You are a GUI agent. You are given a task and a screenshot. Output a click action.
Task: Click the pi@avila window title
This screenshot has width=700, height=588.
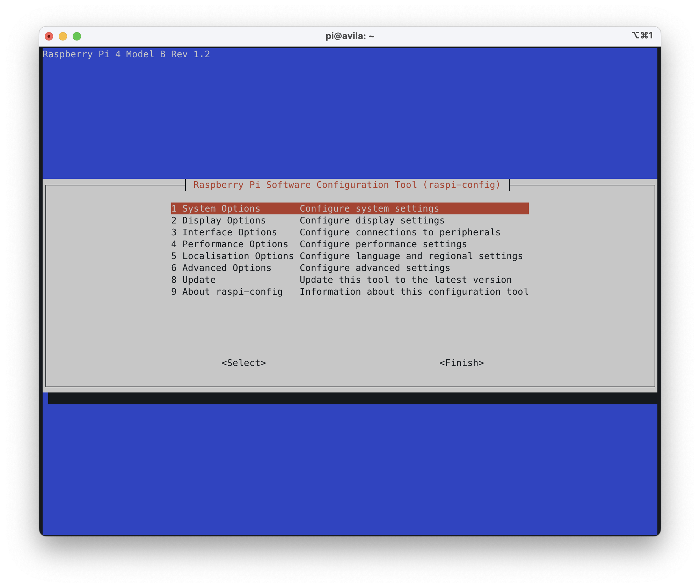[350, 36]
